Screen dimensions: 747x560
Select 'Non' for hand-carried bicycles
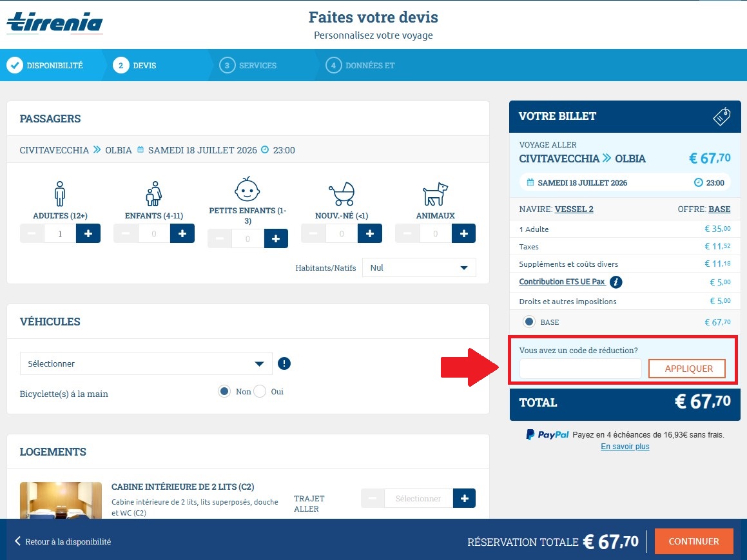pos(224,391)
